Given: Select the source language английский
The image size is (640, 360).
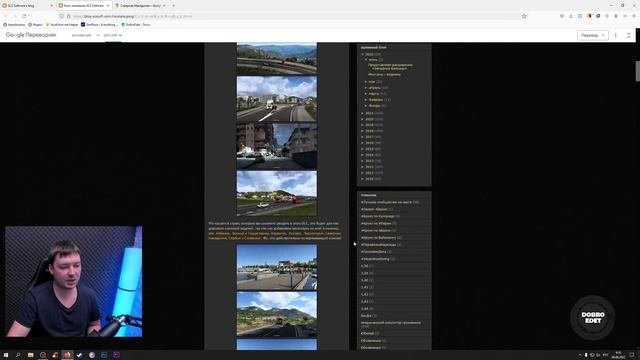Looking at the screenshot, I should (x=81, y=35).
